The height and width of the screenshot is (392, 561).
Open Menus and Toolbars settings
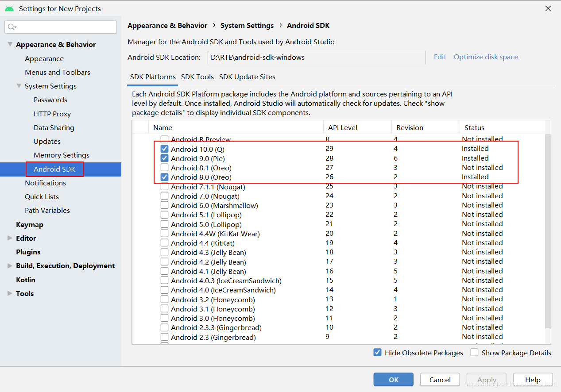tap(58, 72)
